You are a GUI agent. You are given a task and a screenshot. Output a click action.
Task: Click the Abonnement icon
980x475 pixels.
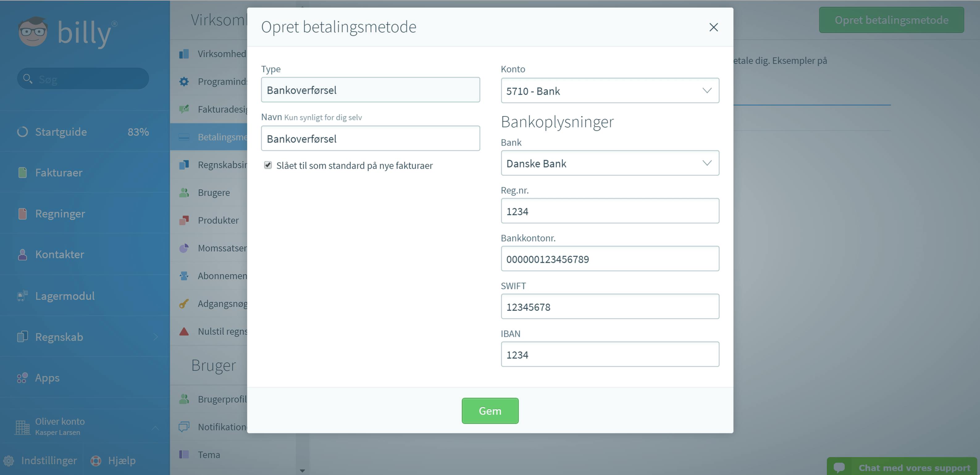[x=184, y=276]
